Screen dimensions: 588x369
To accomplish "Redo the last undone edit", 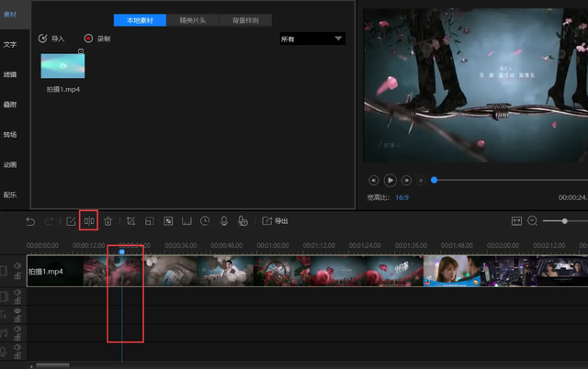I will coord(49,221).
